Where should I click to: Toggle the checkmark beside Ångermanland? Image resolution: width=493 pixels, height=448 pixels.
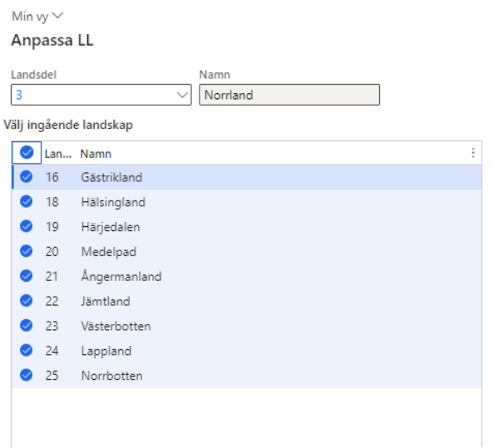point(26,276)
